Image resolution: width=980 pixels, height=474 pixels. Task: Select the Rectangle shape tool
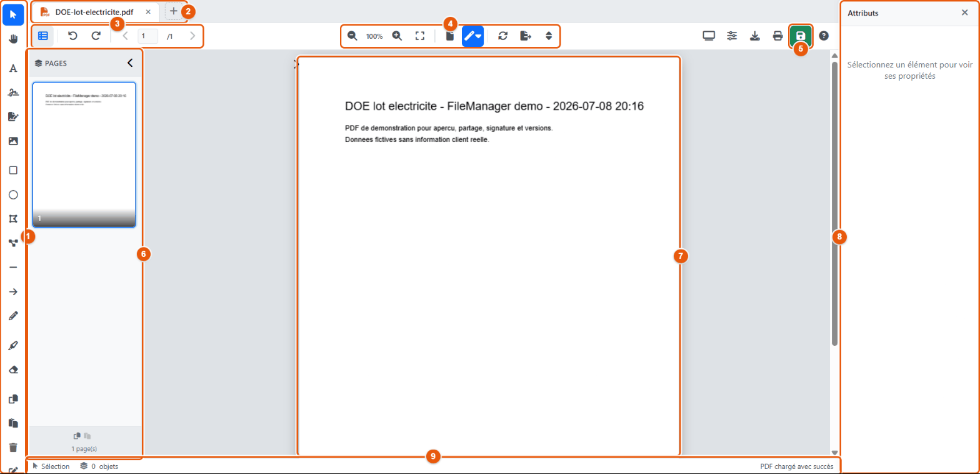click(x=13, y=170)
